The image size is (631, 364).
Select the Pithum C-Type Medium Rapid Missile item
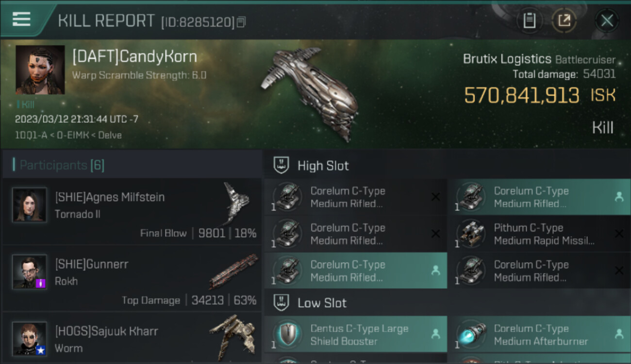pos(539,234)
